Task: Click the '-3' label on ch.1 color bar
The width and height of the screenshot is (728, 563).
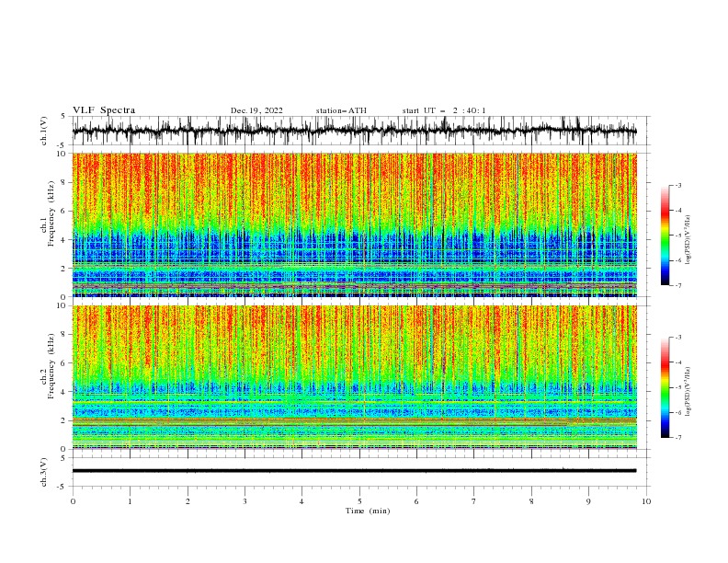Action: [677, 185]
